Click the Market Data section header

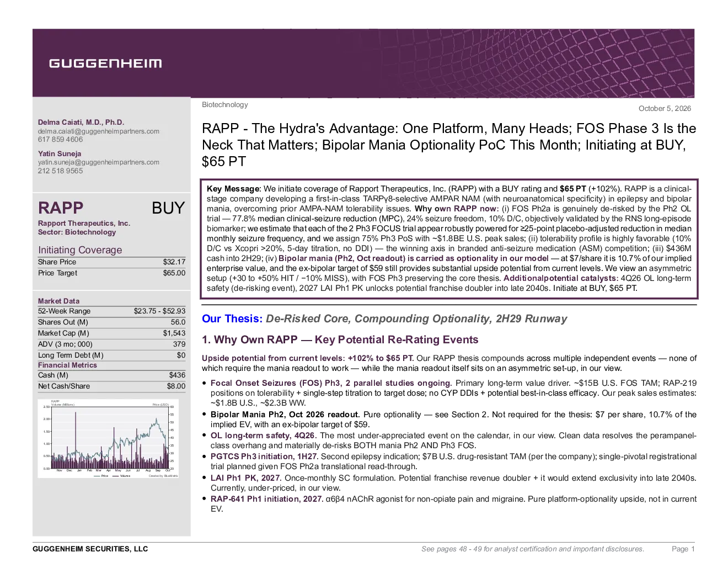pos(58,301)
